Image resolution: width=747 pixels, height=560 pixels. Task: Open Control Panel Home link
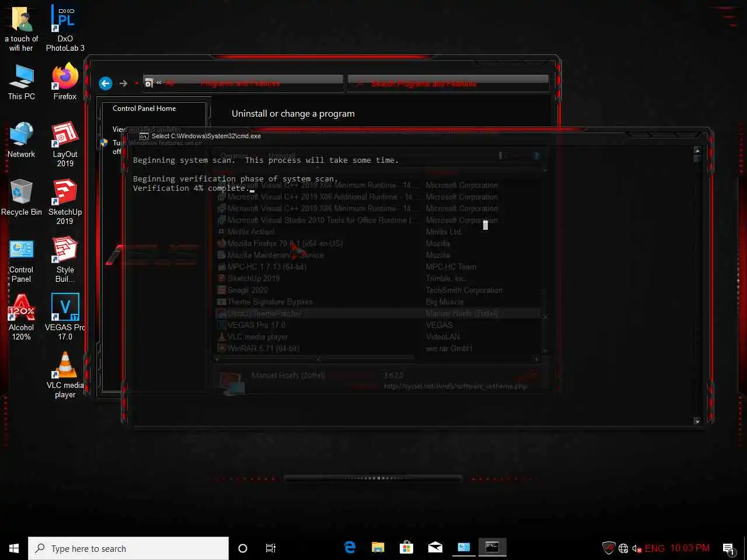click(144, 108)
